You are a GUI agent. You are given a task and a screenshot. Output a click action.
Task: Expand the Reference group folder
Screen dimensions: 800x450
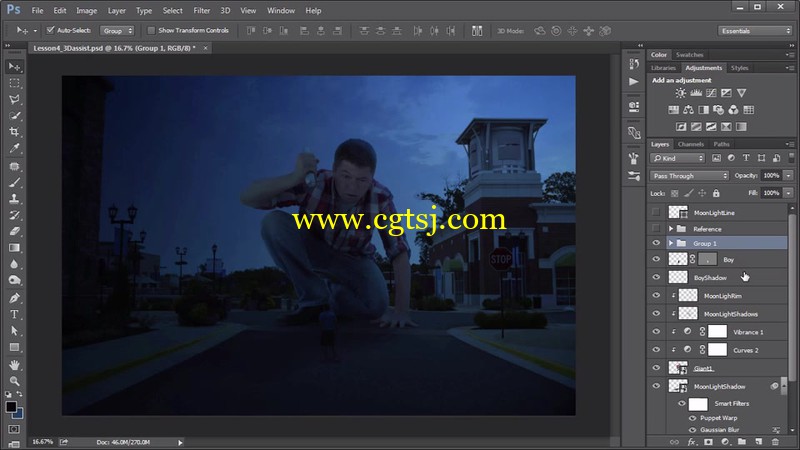671,229
